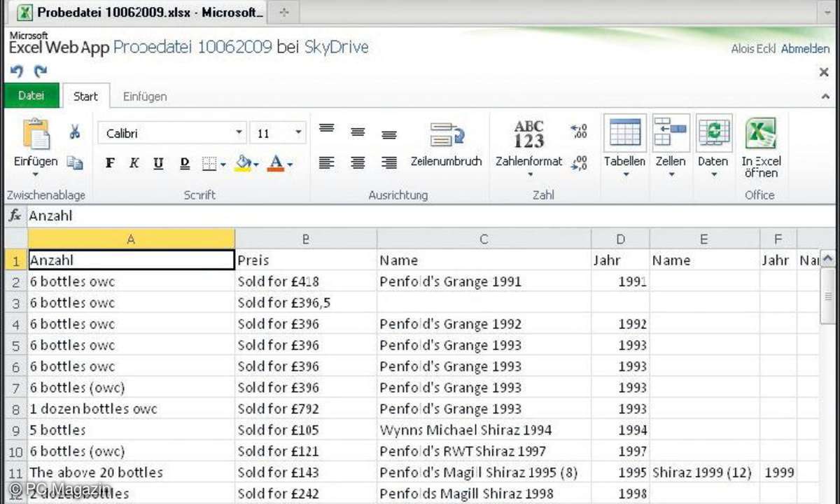Align text right
The image size is (840, 504).
(389, 162)
